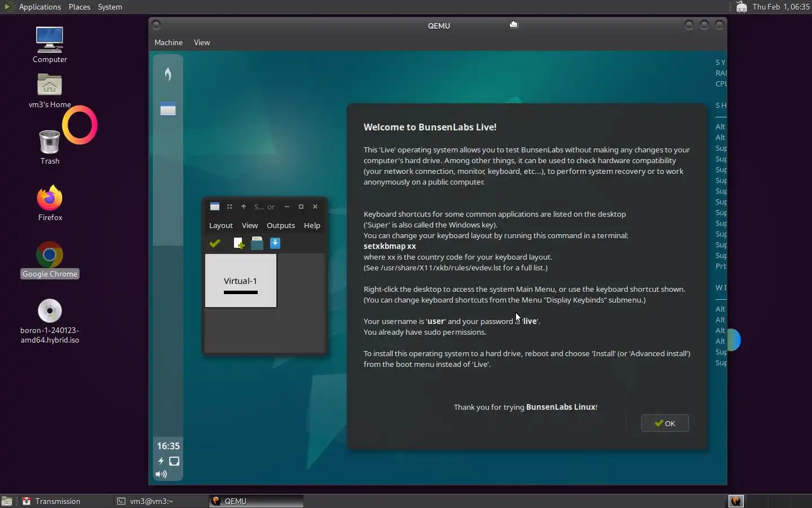Select the Virtual-1 monitor box
Viewport: 812px width, 508px height.
[241, 281]
